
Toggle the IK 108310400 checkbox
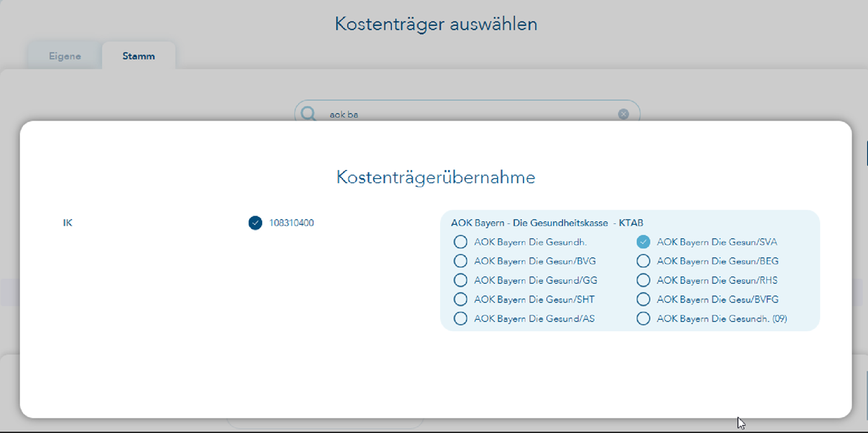click(x=255, y=223)
